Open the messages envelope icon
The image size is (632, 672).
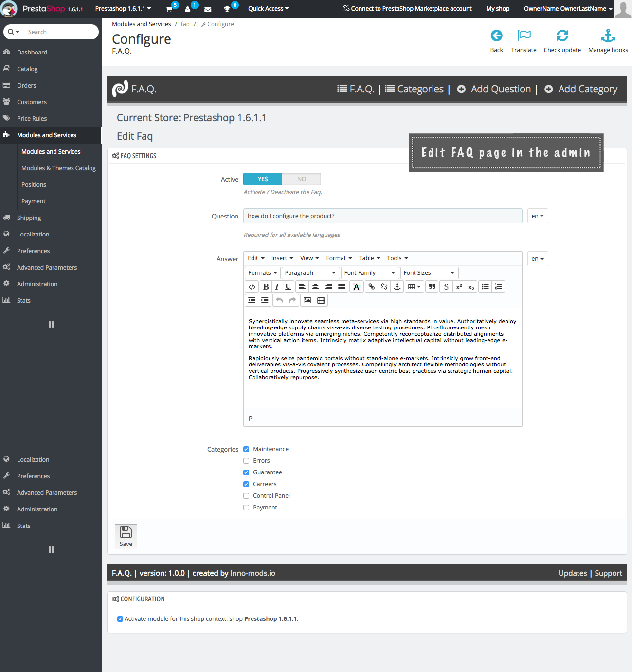(x=208, y=9)
